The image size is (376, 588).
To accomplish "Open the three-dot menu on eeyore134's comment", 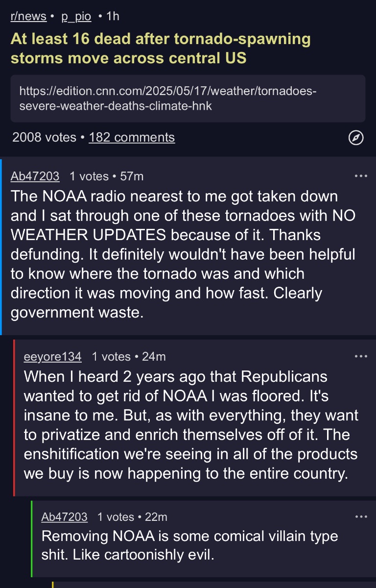I will click(360, 356).
